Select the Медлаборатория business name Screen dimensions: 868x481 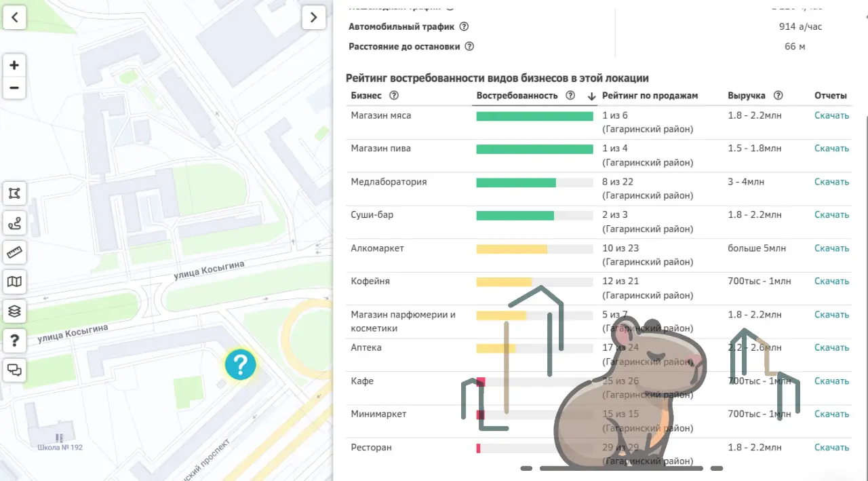pyautogui.click(x=389, y=182)
